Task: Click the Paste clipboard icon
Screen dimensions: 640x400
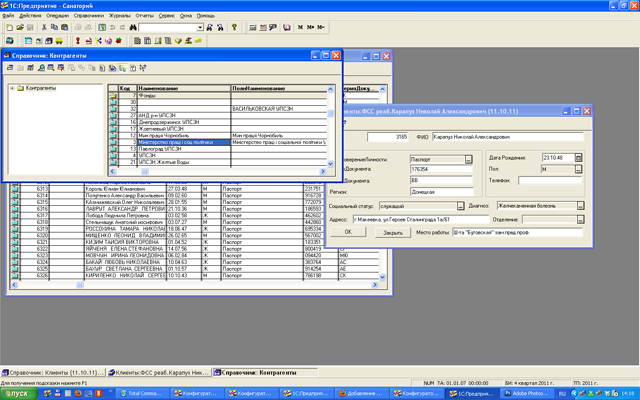Action: click(64, 27)
